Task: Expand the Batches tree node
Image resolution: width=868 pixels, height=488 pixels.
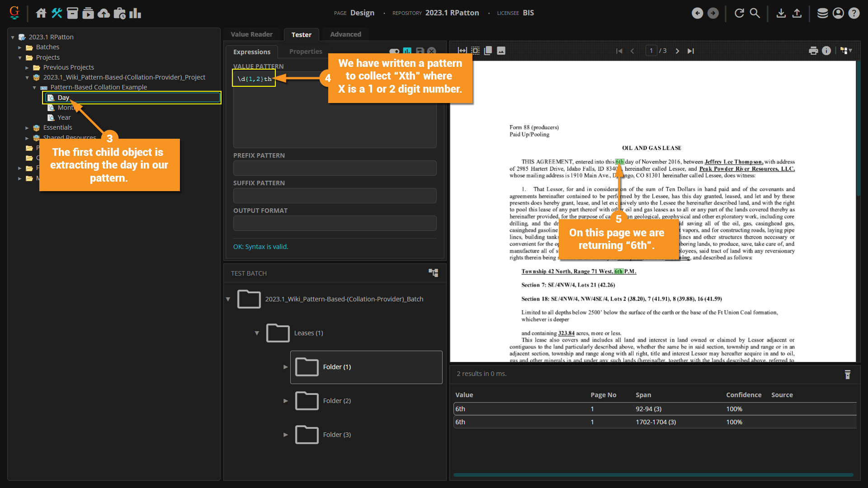Action: pyautogui.click(x=20, y=47)
